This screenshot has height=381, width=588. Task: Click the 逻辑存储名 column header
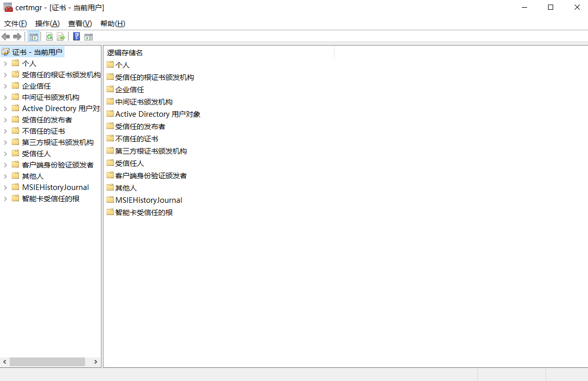(219, 53)
